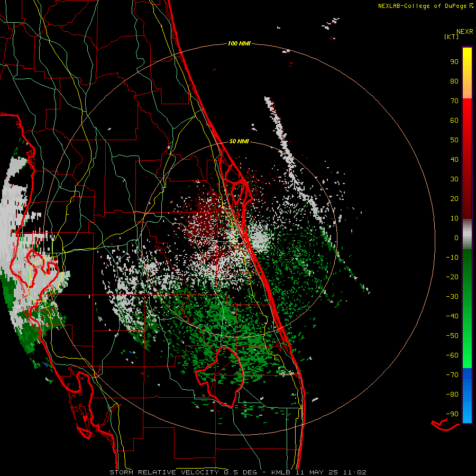Screen dimensions: 476x476
Task: Pick the bright green segment near -60
Action: point(467,358)
